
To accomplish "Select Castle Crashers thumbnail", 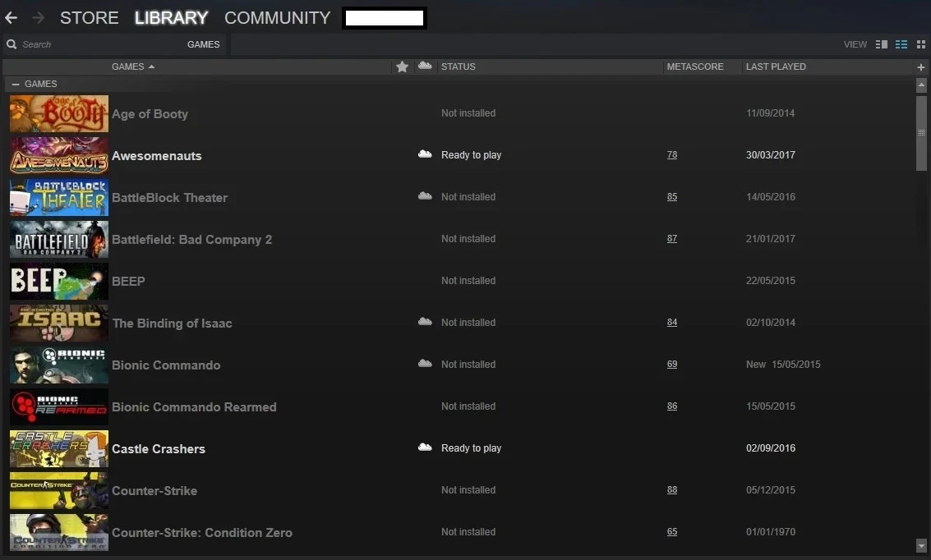I will pos(59,449).
